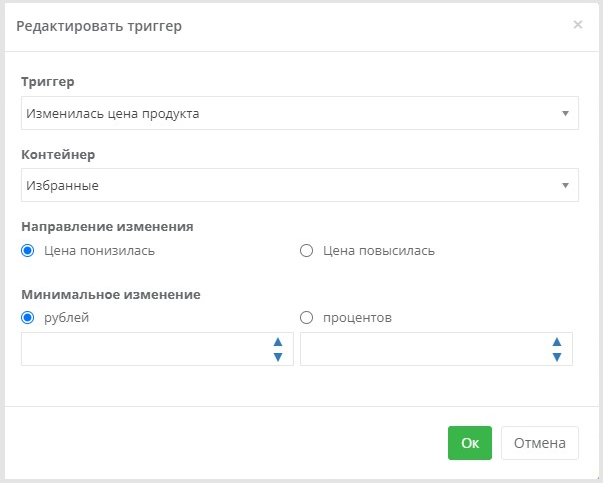The width and height of the screenshot is (603, 483).
Task: Decrease rubles value with down arrow
Action: 278,357
